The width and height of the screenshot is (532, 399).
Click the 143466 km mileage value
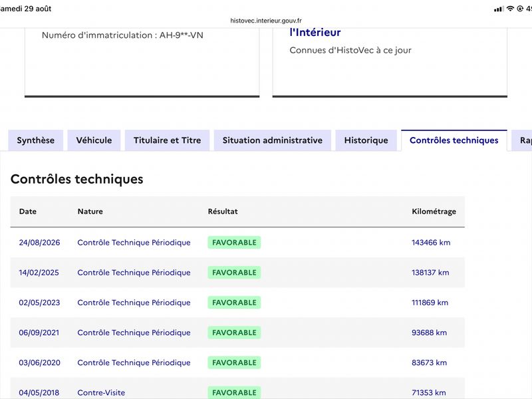[431, 243]
